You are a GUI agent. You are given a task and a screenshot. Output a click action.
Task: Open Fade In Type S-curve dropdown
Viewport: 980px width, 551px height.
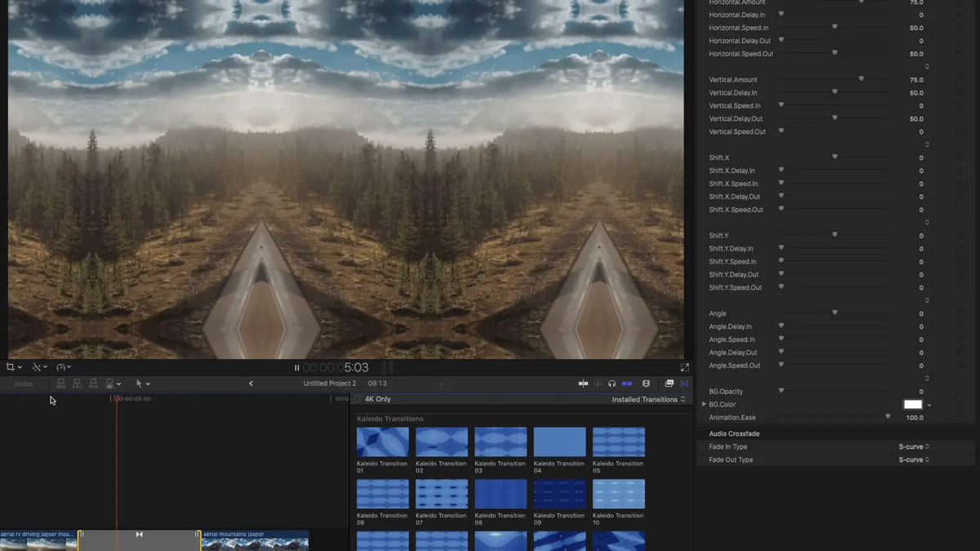914,447
